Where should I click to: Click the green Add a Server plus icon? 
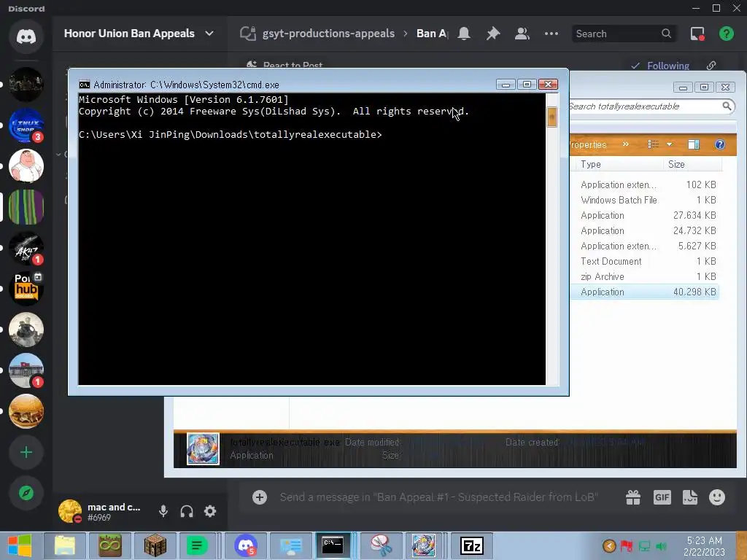tap(26, 452)
